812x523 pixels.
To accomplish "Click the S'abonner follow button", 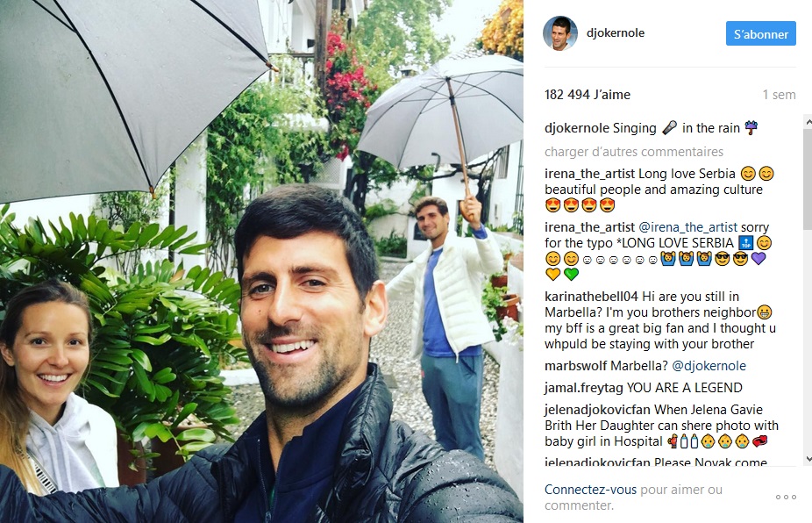I will click(761, 33).
